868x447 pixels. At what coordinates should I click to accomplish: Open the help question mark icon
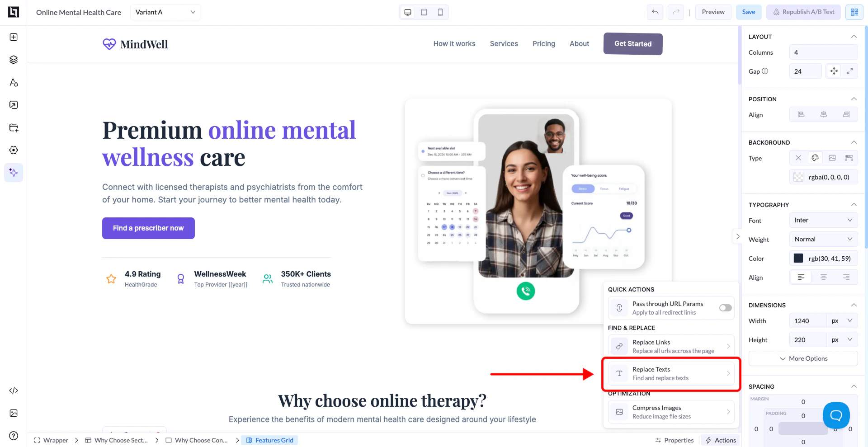[14, 436]
